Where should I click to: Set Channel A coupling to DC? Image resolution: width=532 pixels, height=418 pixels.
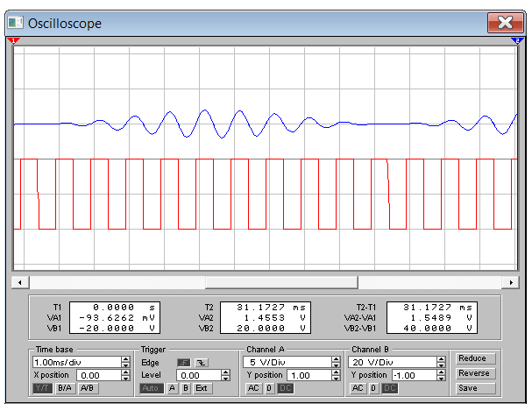click(286, 388)
